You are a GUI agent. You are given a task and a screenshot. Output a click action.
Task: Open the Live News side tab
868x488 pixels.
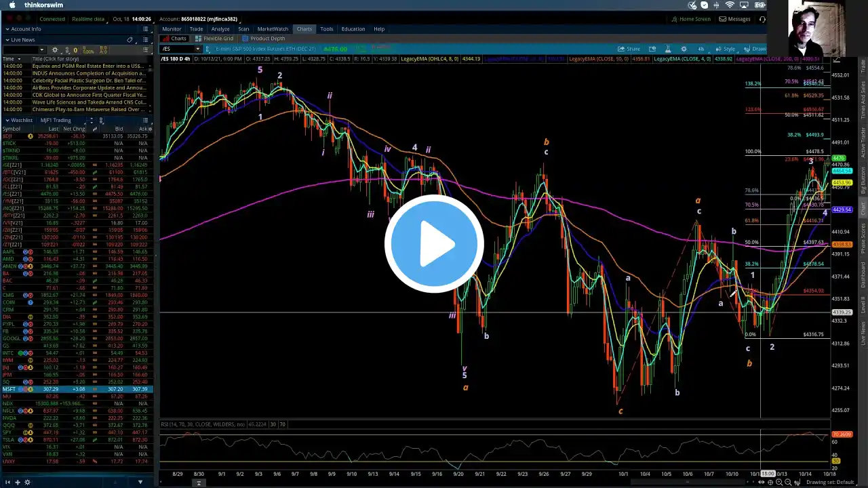point(863,333)
